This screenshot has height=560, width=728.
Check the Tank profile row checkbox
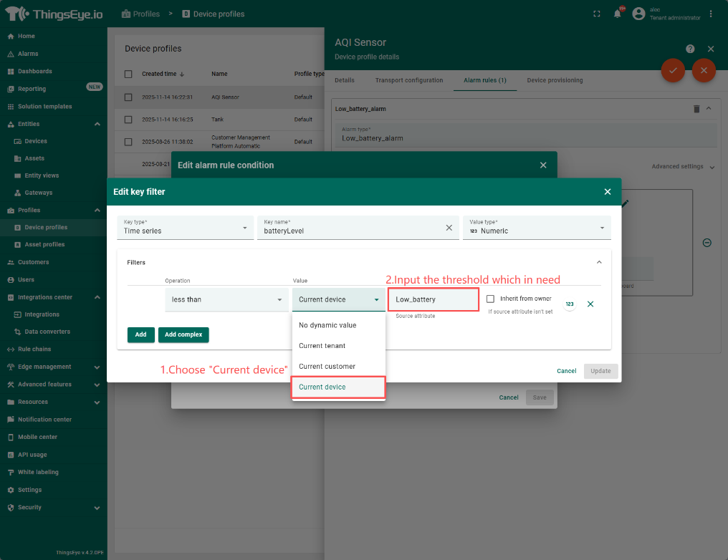coord(128,120)
